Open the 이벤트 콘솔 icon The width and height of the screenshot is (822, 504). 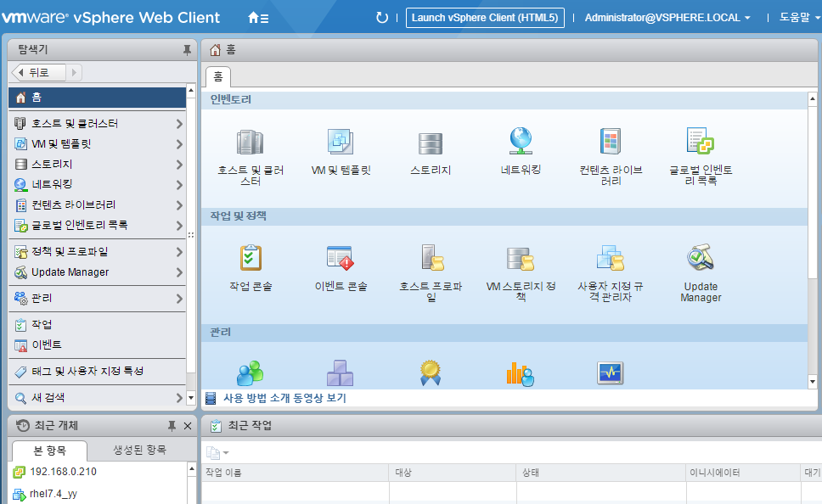pyautogui.click(x=341, y=258)
